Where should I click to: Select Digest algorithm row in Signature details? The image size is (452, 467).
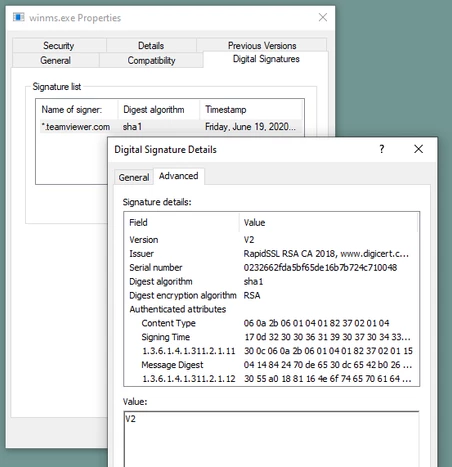pyautogui.click(x=271, y=282)
